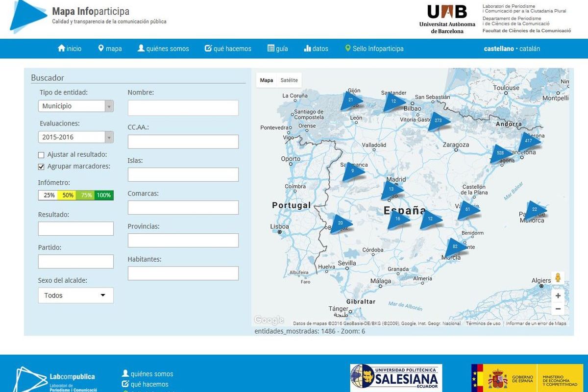Click the map cluster marker showing 273

438,121
